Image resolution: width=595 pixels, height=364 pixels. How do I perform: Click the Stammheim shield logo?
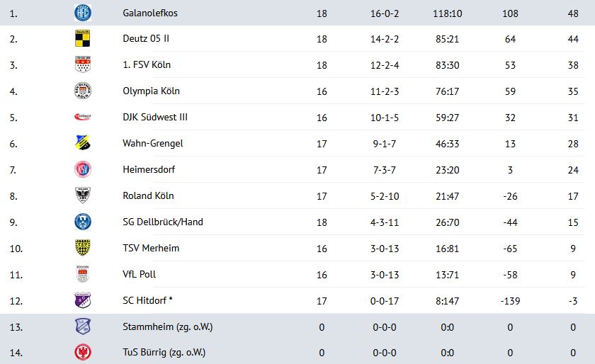pyautogui.click(x=83, y=326)
